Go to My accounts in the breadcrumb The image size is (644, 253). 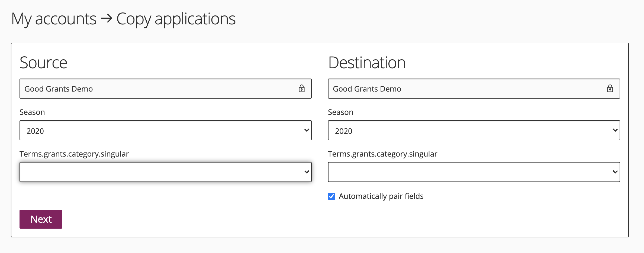click(x=54, y=18)
